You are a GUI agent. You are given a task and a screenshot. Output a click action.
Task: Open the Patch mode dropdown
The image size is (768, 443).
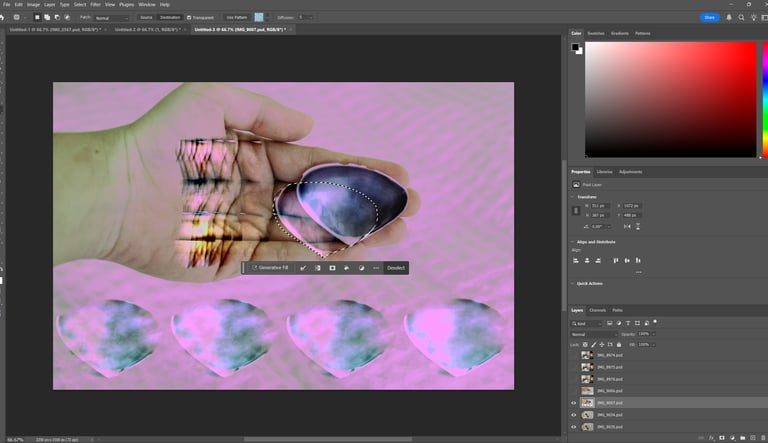click(112, 17)
